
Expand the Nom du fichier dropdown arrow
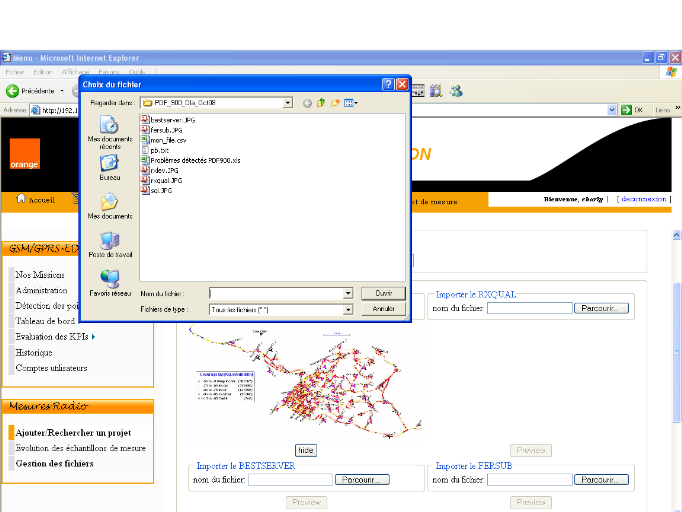pos(348,294)
